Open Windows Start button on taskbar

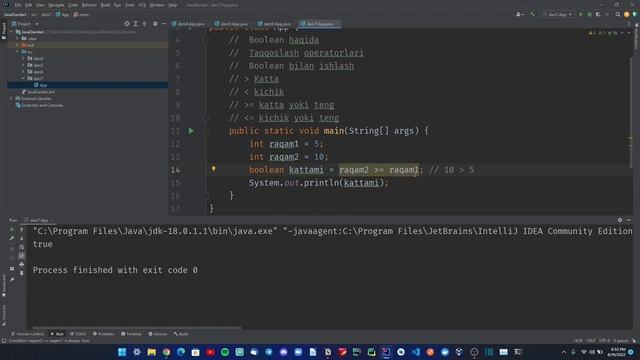tap(122, 352)
